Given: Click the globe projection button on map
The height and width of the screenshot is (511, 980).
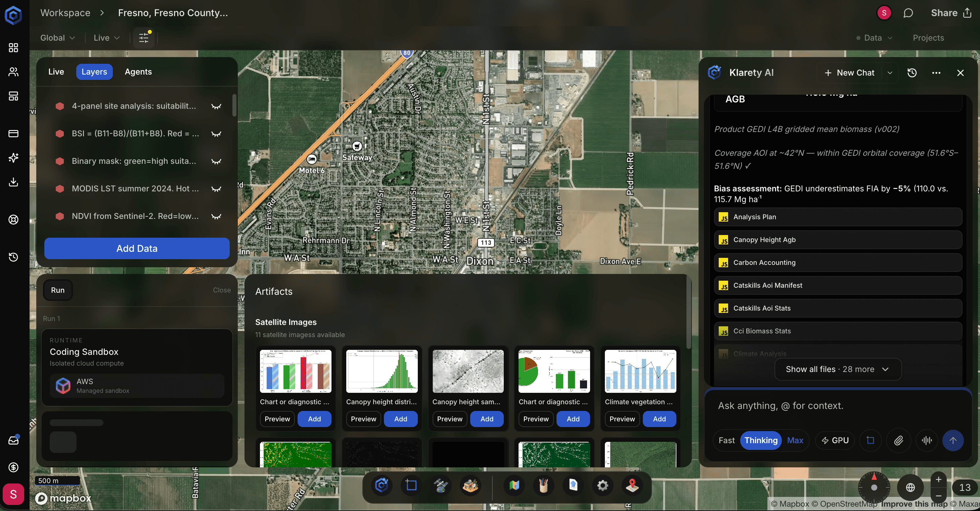Looking at the screenshot, I should coord(910,487).
